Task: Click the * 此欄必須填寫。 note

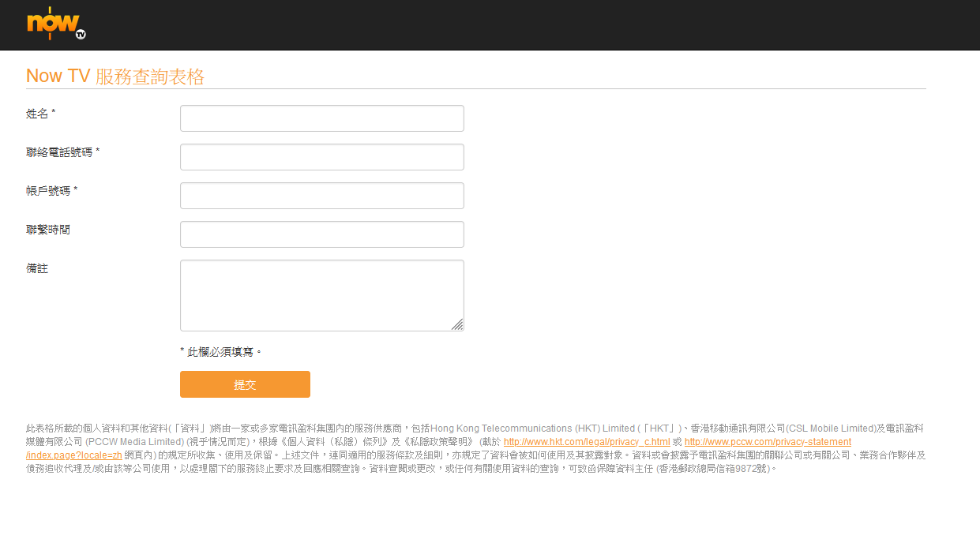Action: (220, 352)
